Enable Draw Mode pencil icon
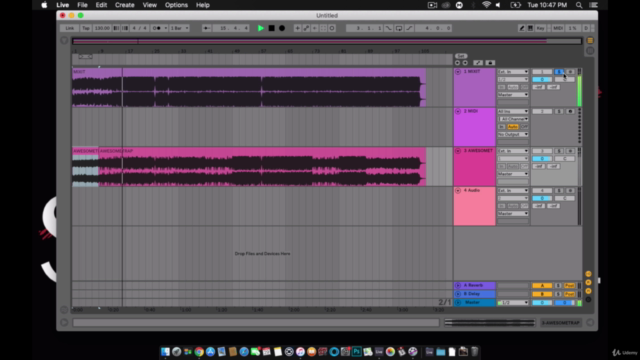Screen dimensions: 640x360 pyautogui.click(x=522, y=28)
